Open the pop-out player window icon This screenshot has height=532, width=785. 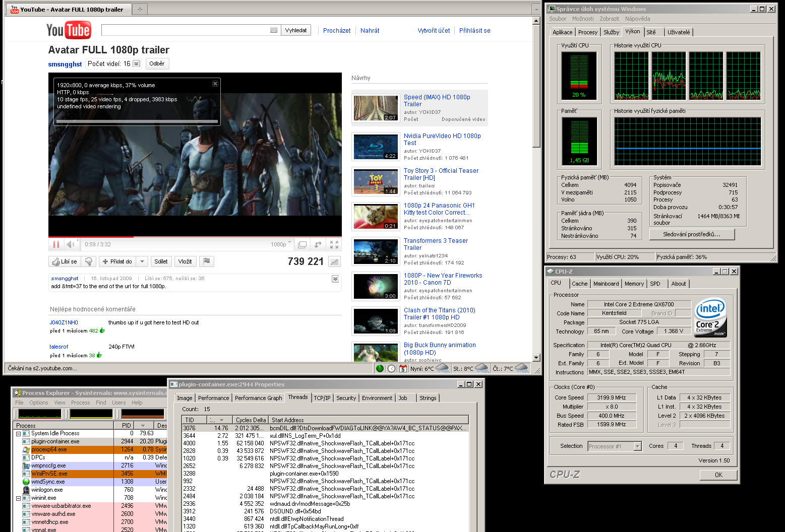tap(302, 244)
